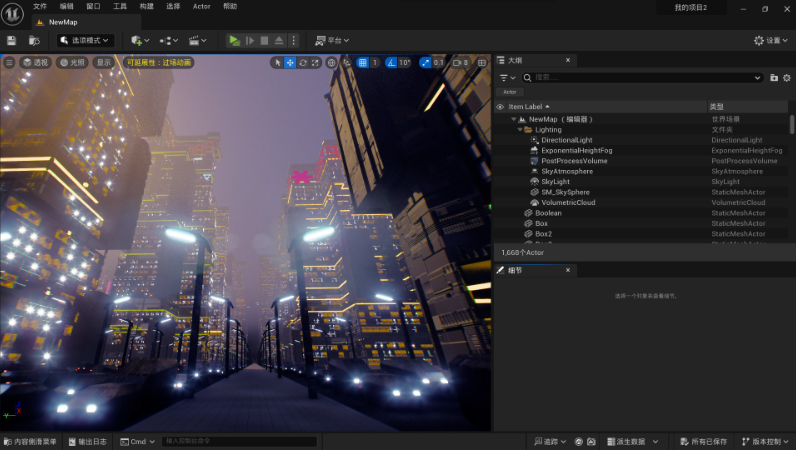Open the 文件 (File) menu
Image resolution: width=796 pixels, height=450 pixels.
point(40,7)
